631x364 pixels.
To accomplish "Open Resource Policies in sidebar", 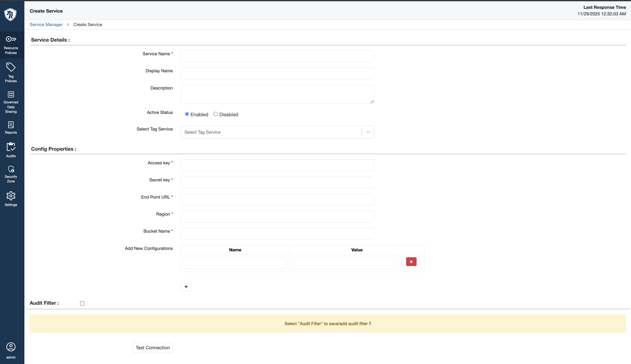I will (11, 45).
